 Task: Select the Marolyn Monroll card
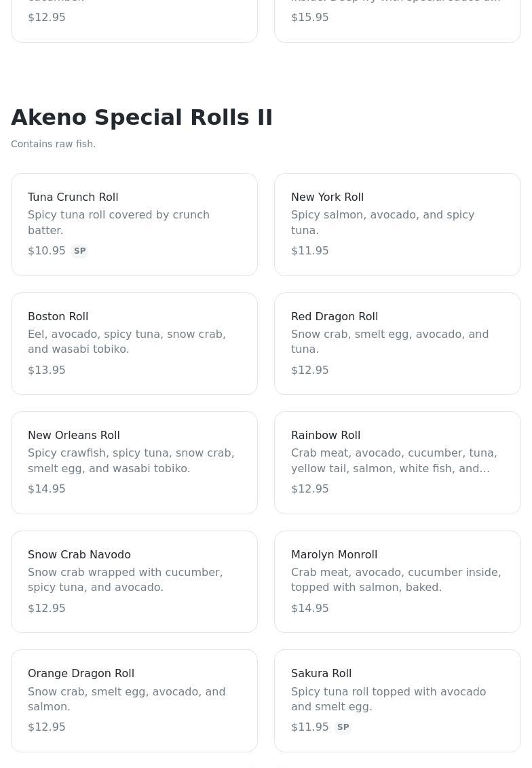(x=398, y=581)
